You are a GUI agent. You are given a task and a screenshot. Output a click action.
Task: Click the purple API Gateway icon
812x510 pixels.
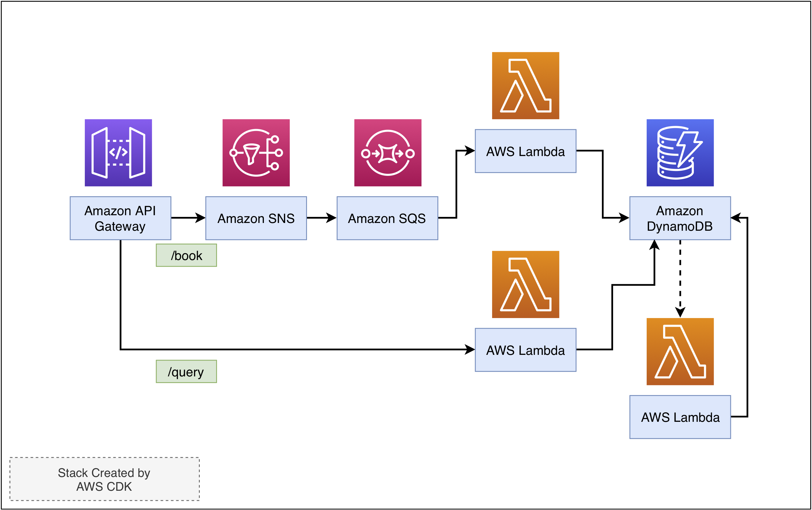click(118, 152)
